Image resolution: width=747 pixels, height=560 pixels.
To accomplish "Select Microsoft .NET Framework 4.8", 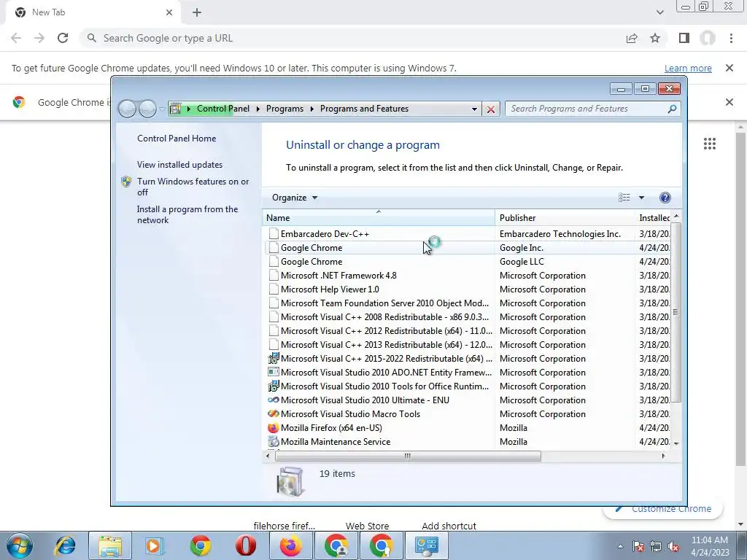I will [466, 275].
